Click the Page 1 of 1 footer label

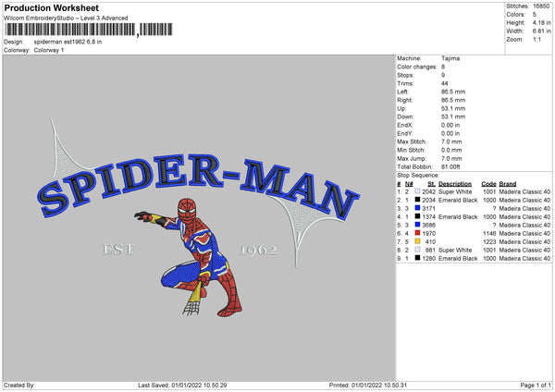tap(536, 385)
